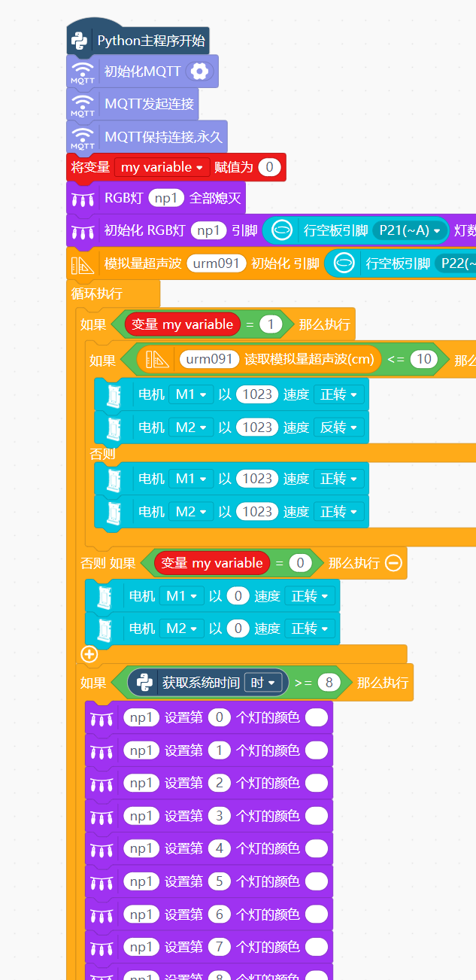This screenshot has height=980, width=476.
Task: Open the my variable dropdown in 赋值为 block
Action: coord(162,167)
